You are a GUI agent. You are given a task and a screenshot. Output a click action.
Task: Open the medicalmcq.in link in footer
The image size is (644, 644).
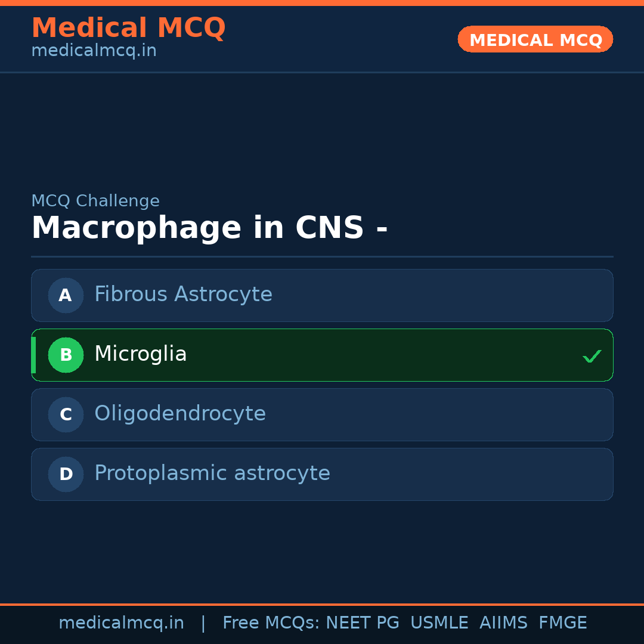pos(122,623)
